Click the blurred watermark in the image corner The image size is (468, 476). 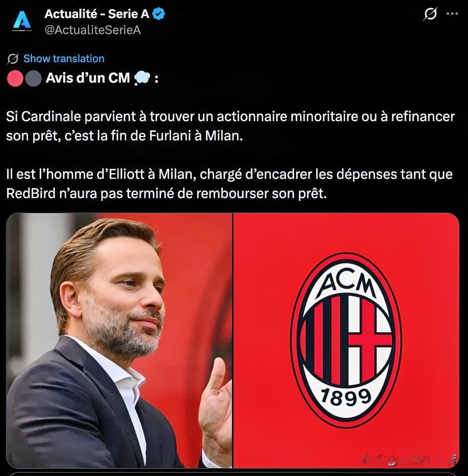[x=409, y=460]
